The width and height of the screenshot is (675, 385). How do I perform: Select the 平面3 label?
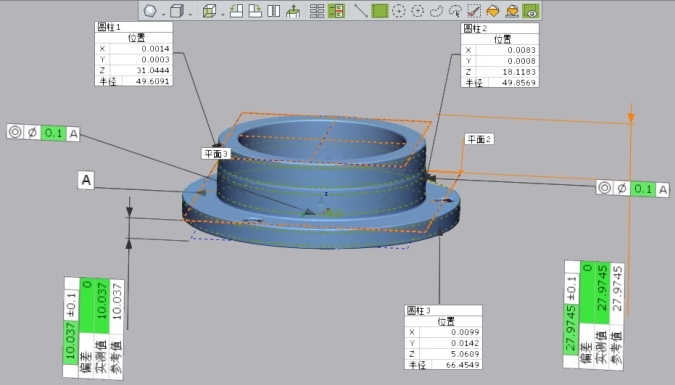pyautogui.click(x=216, y=154)
